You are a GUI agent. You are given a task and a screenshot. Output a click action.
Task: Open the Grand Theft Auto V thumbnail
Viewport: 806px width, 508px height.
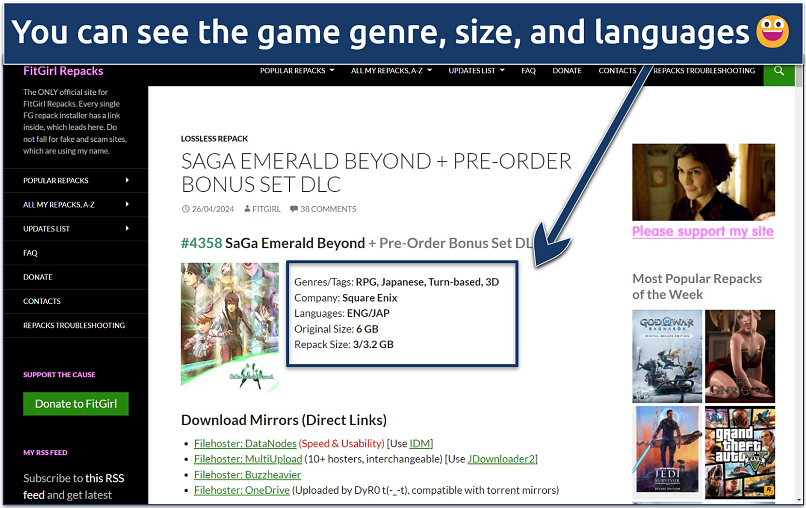(740, 451)
